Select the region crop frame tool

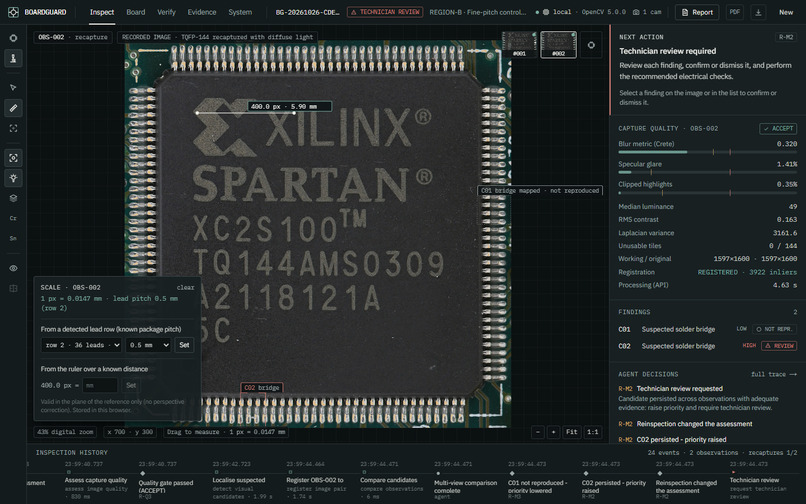tap(13, 128)
